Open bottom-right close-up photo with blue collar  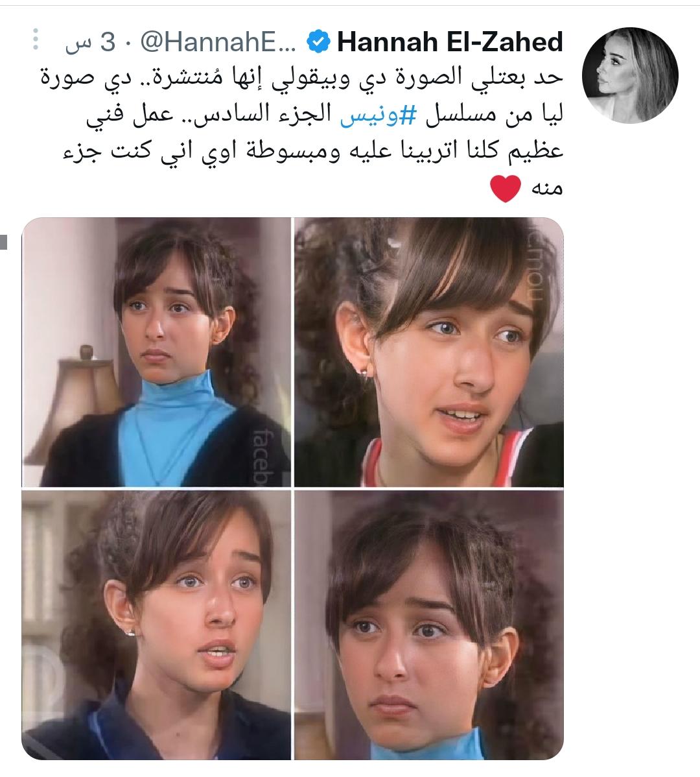(428, 625)
